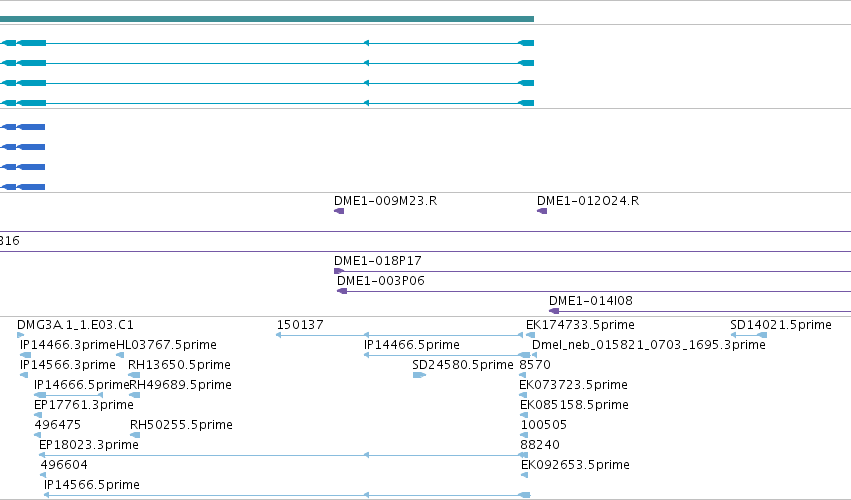Screen dimensions: 851x500
Task: Open the IP14566.5prime EST label
Action: pos(91,485)
